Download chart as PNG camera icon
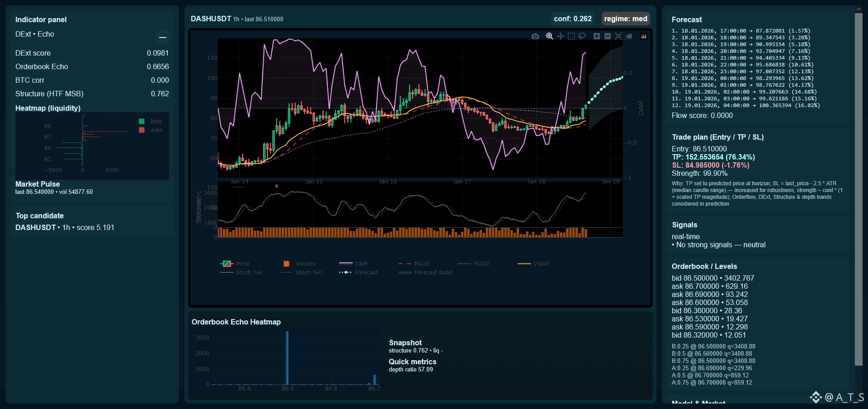Image resolution: width=868 pixels, height=409 pixels. pos(535,36)
